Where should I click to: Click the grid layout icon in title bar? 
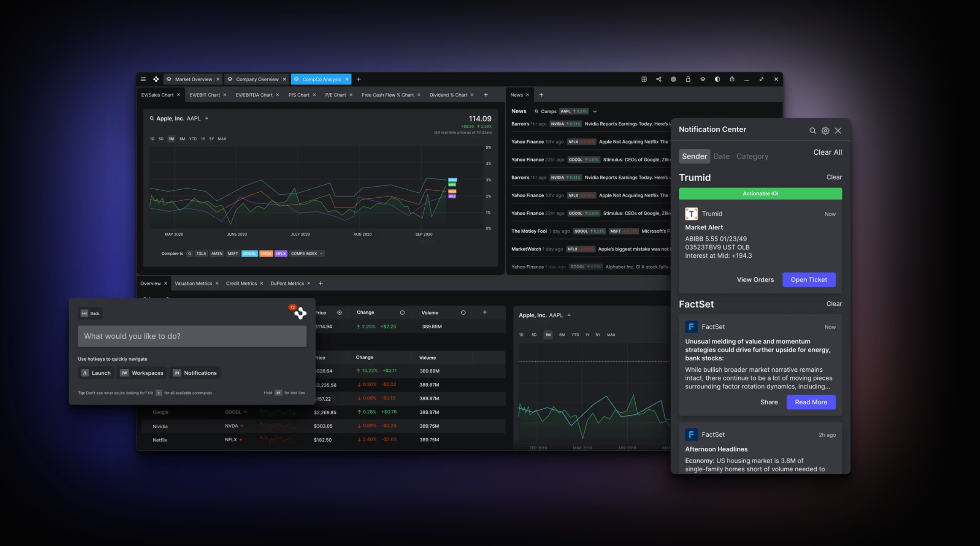pos(644,79)
